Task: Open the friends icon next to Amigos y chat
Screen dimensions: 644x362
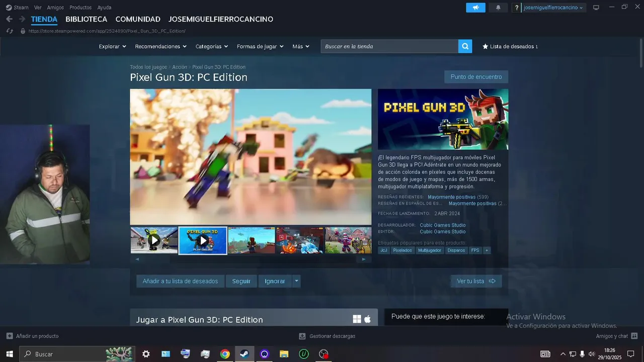Action: (634, 336)
